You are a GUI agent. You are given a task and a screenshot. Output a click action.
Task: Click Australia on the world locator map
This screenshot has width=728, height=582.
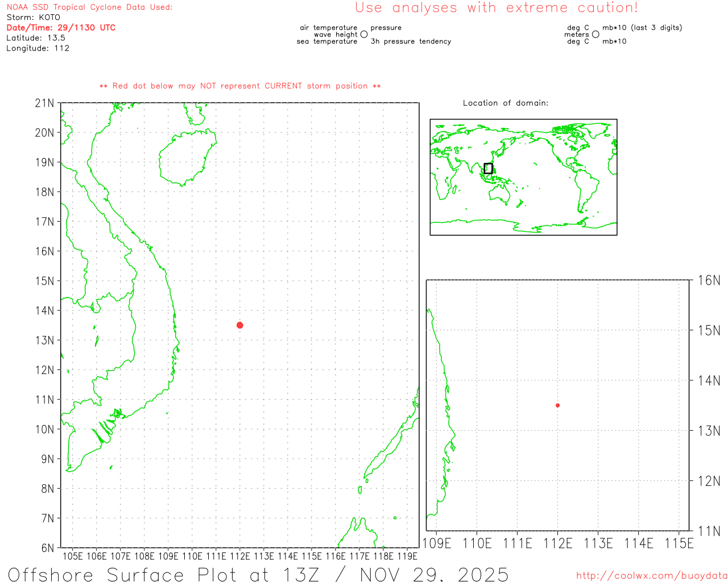[x=500, y=194]
